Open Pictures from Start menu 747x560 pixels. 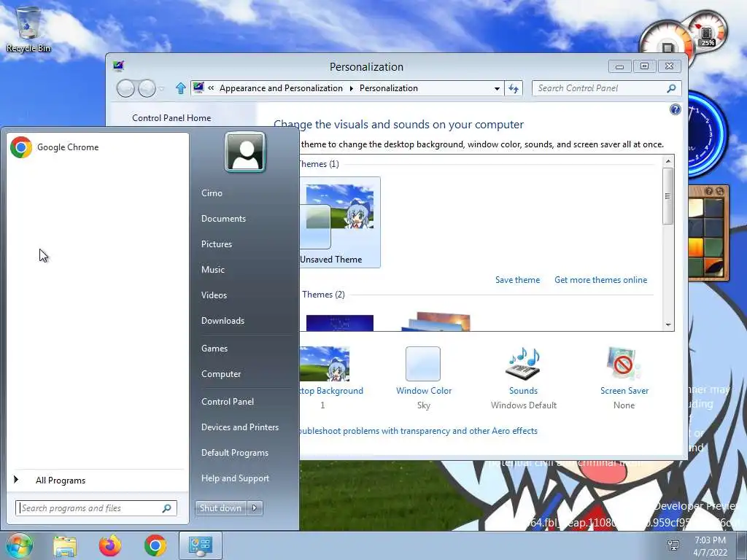216,244
